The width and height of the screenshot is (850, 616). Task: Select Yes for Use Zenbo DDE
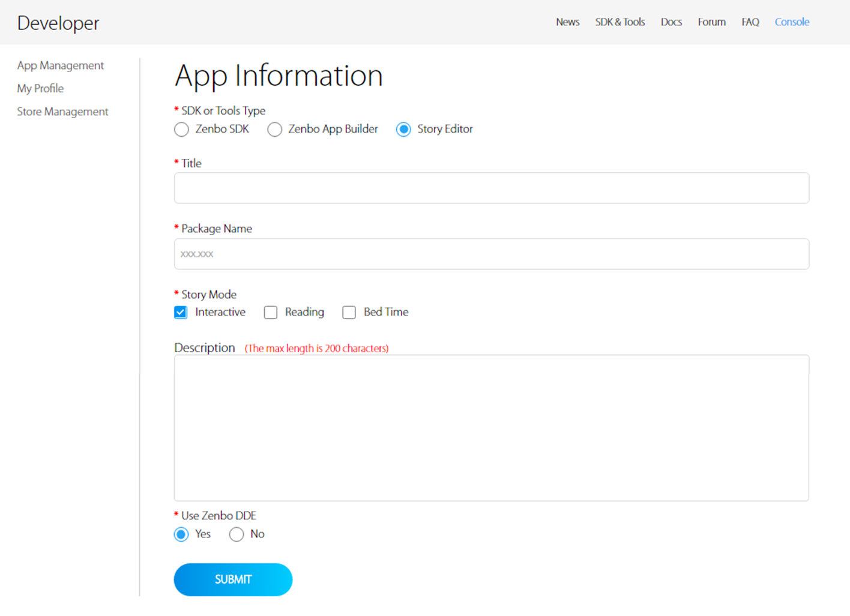click(181, 534)
